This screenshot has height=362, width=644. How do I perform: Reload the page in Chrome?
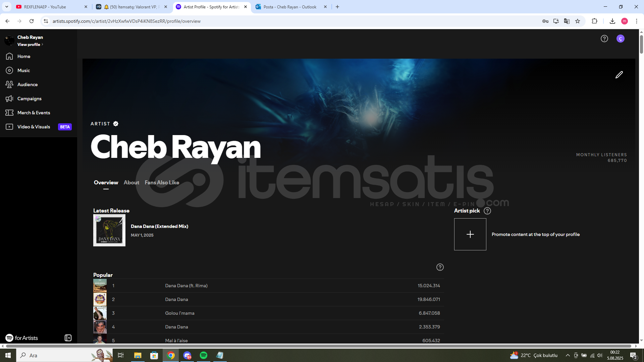click(x=32, y=21)
